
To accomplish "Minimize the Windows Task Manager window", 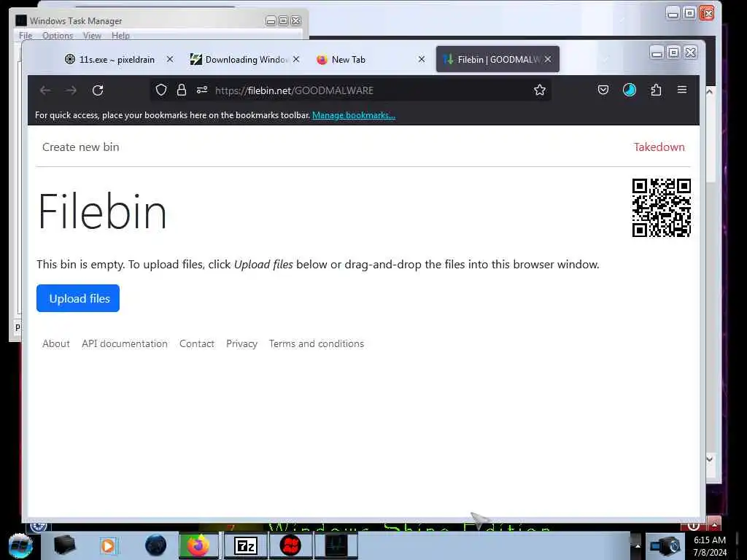I will tap(271, 20).
